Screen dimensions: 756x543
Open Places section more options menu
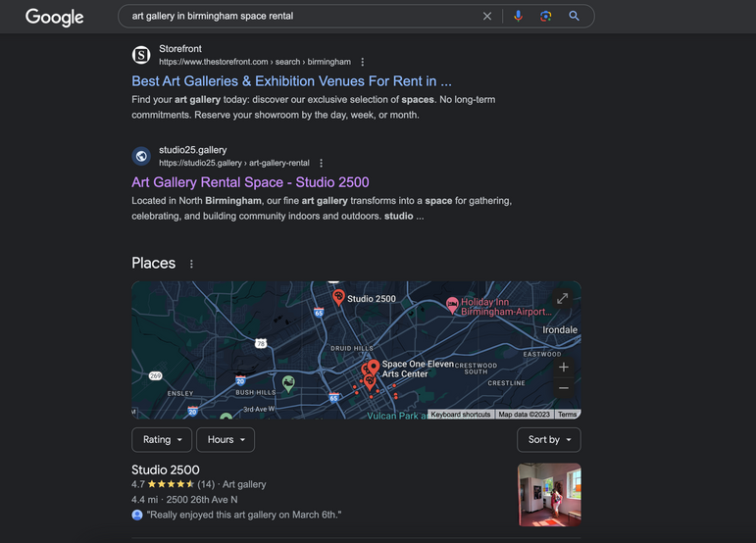click(191, 264)
